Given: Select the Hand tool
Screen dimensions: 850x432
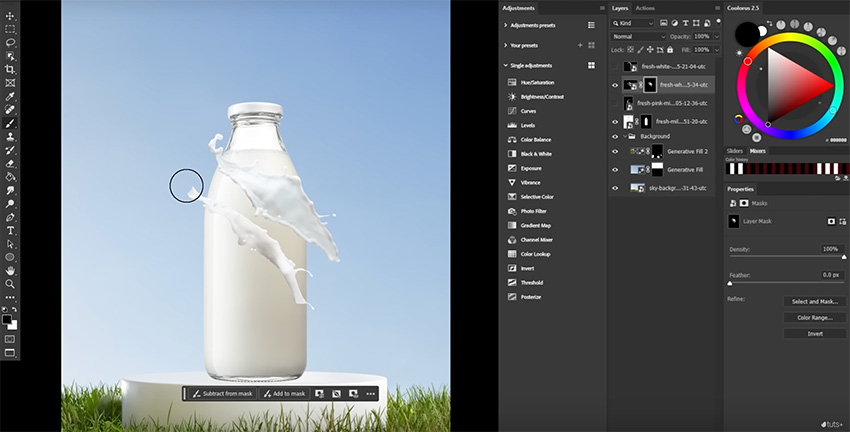Looking at the screenshot, I should [10, 270].
